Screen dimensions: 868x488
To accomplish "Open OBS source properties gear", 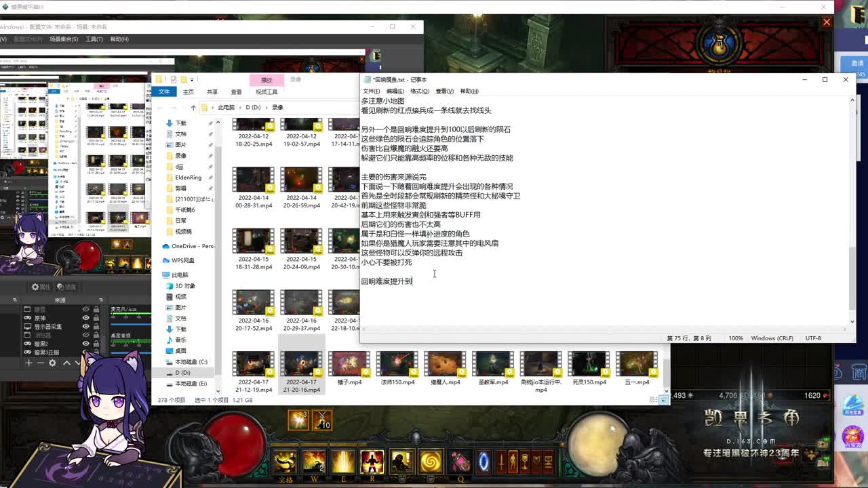I will 52,363.
